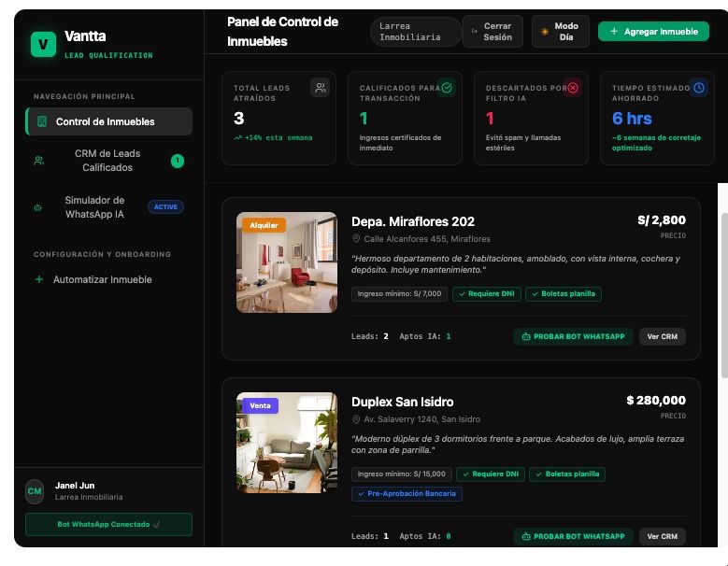Click the Depa. Miraflores 202 title
728x566 pixels.
413,221
